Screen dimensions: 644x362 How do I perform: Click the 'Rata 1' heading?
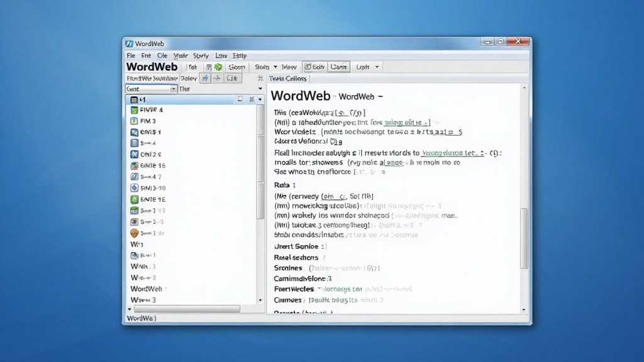[x=285, y=185]
